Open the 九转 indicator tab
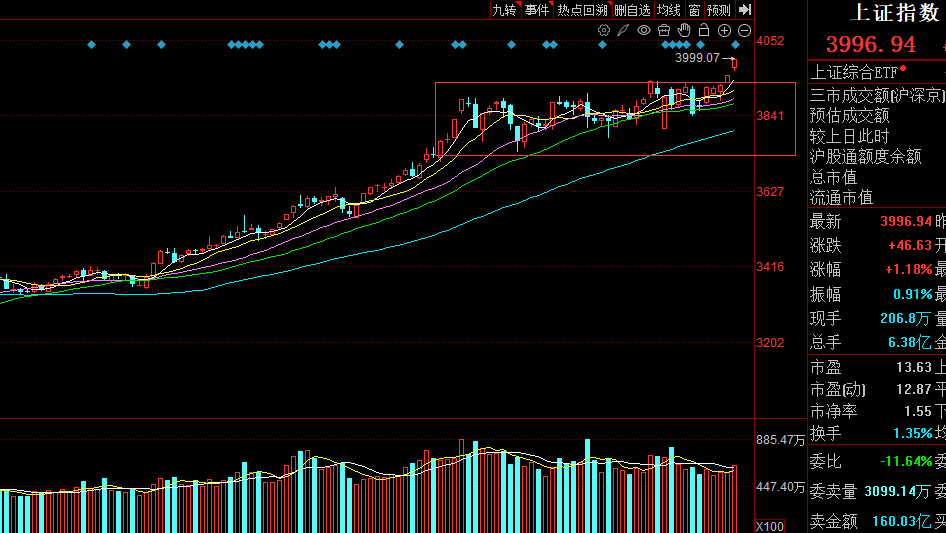The width and height of the screenshot is (946, 533). click(505, 10)
